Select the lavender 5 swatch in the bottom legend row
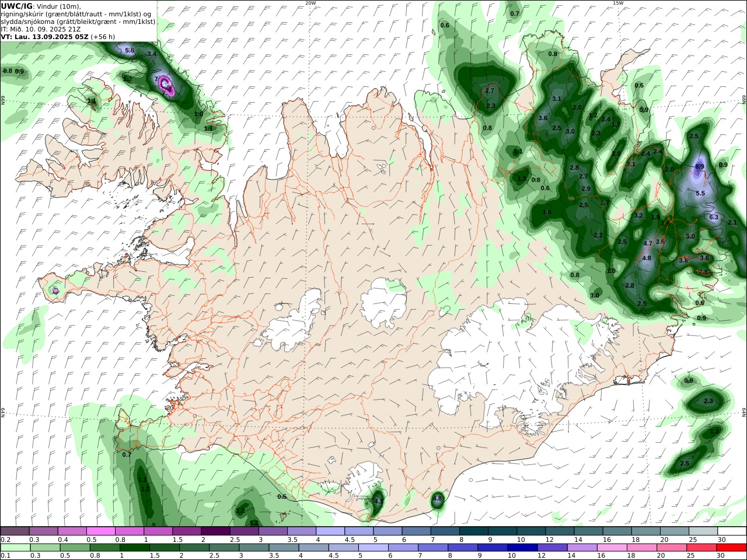Image resolution: width=747 pixels, height=560 pixels. [373, 548]
